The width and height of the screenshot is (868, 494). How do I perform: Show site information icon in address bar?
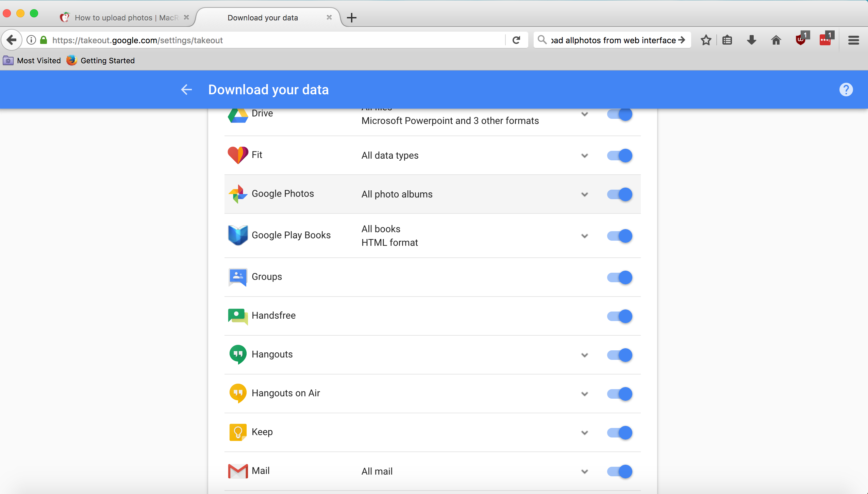click(x=31, y=40)
